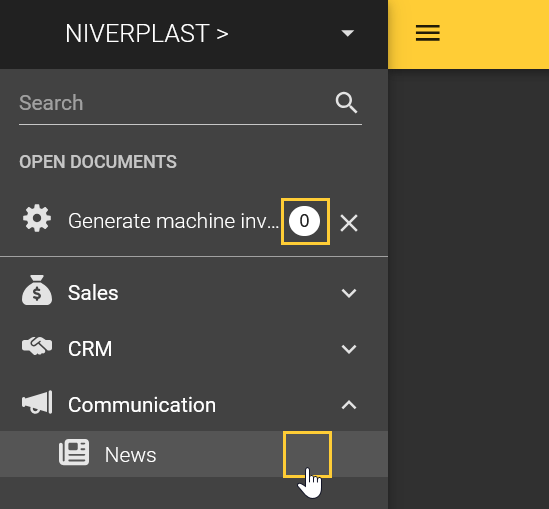Click the NIVERPLAST > title

click(x=147, y=34)
